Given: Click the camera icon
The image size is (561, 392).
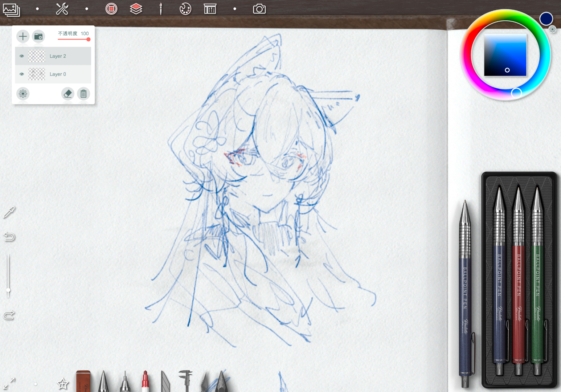Looking at the screenshot, I should pos(259,9).
